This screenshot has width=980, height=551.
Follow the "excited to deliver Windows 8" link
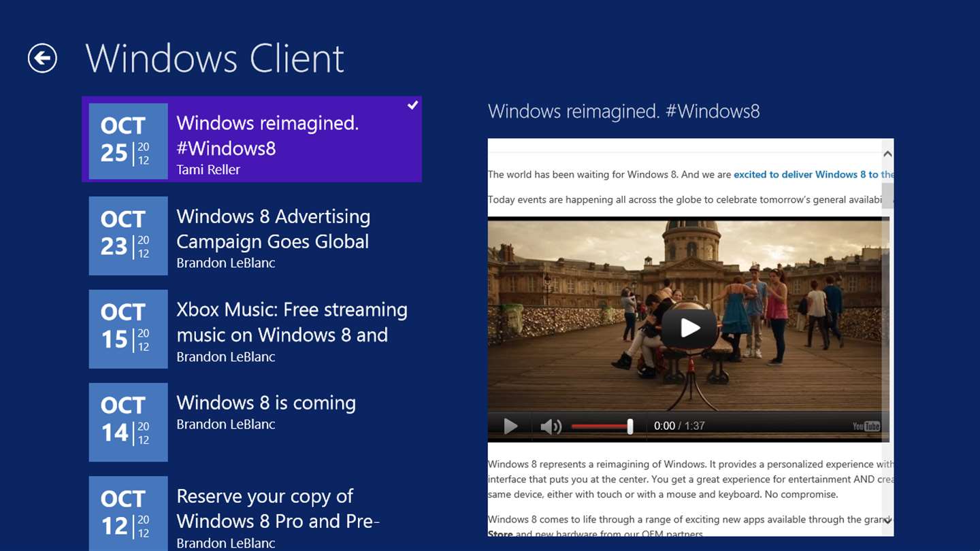813,174
